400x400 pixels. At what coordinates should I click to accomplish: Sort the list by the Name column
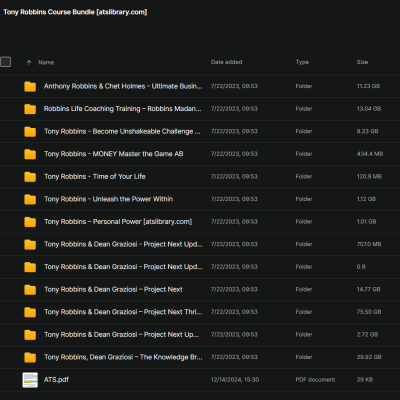tap(46, 62)
